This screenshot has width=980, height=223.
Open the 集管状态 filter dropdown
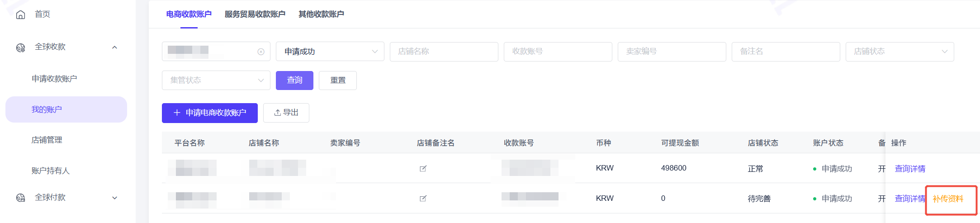[216, 81]
